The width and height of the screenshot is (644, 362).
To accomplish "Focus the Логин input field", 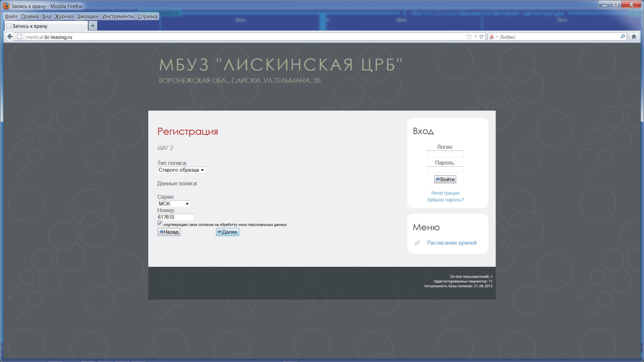I will 445,154.
